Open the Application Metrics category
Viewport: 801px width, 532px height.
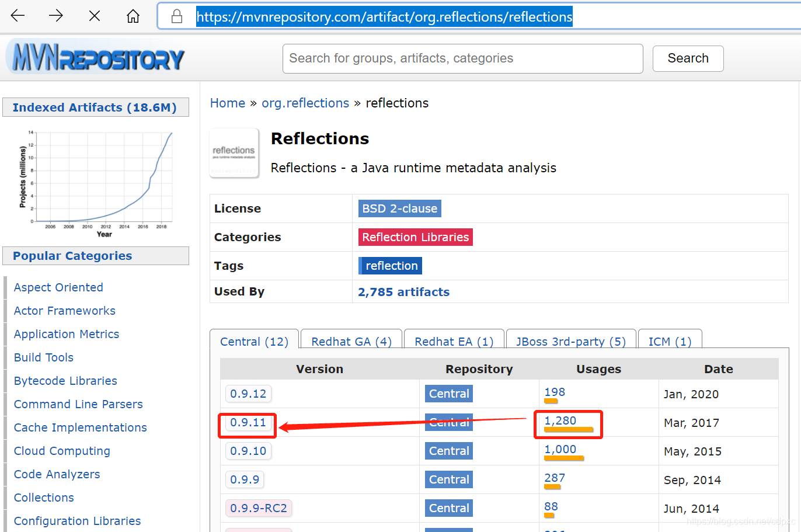point(67,334)
